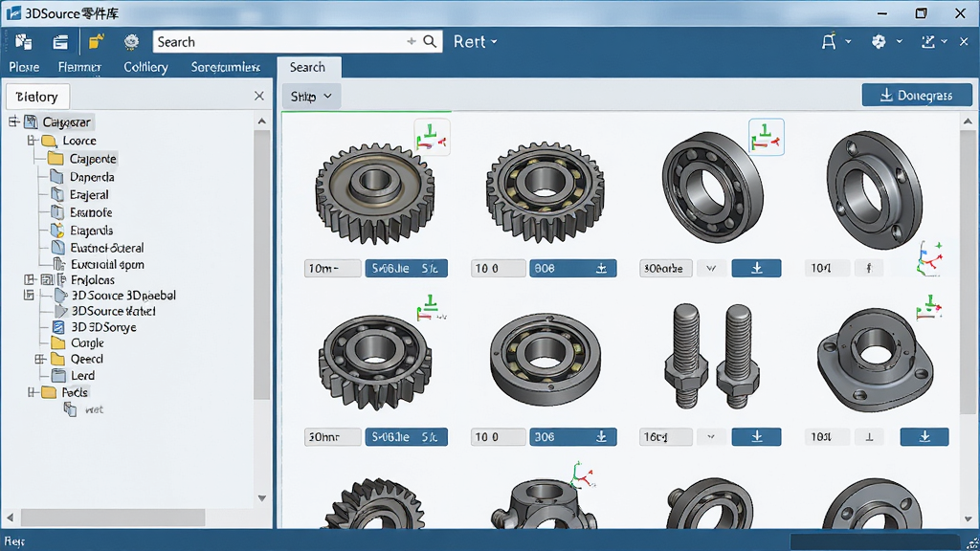Click the first toolbar icon left of Search
This screenshot has height=551, width=980.
click(x=24, y=42)
